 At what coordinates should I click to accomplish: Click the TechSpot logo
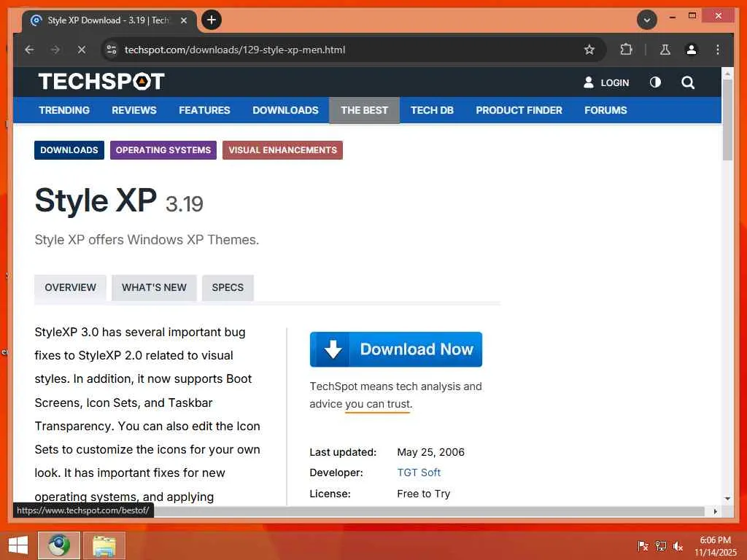[x=101, y=82]
